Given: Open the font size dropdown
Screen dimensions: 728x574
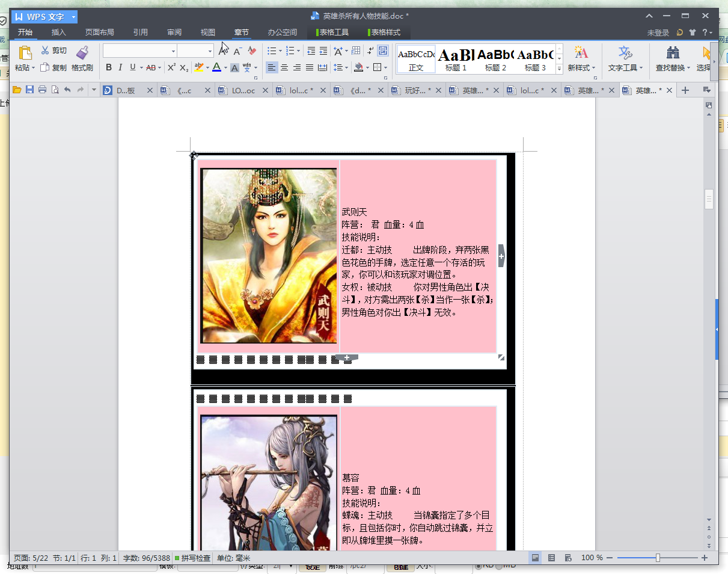Looking at the screenshot, I should point(210,51).
